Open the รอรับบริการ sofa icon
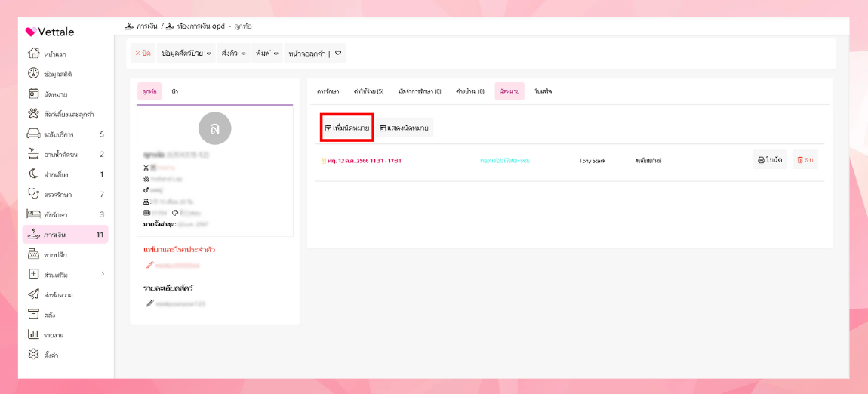Image resolution: width=868 pixels, height=394 pixels. [x=33, y=134]
